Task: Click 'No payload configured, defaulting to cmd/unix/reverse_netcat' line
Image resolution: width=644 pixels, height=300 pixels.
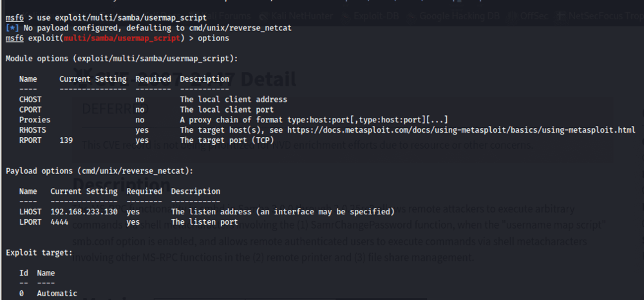Action: [x=158, y=28]
